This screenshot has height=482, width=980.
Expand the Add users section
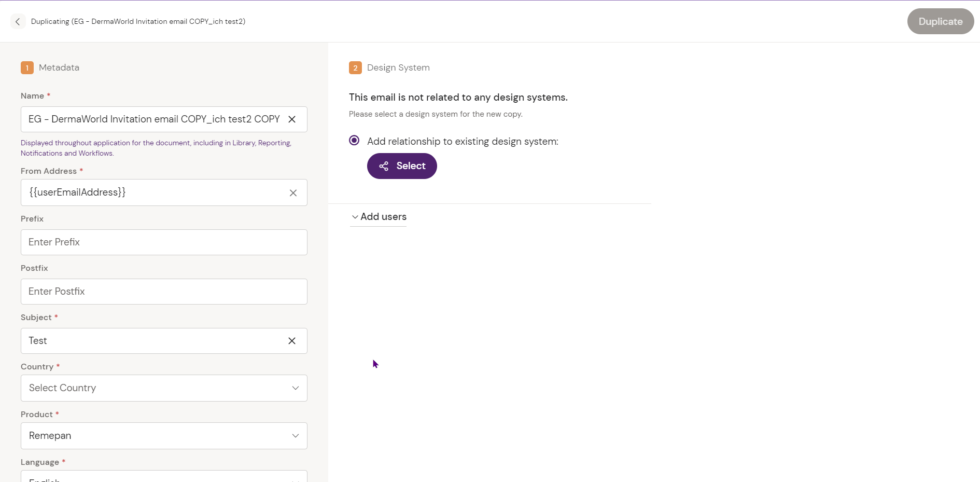tap(383, 217)
